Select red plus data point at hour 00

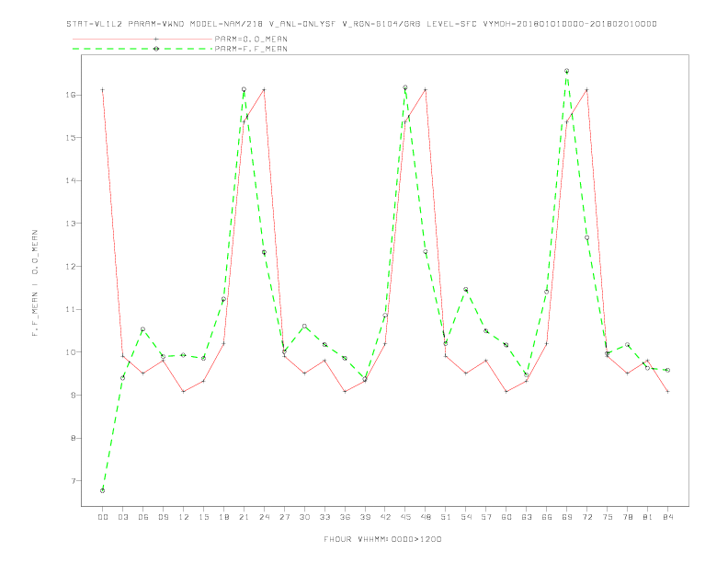(103, 89)
